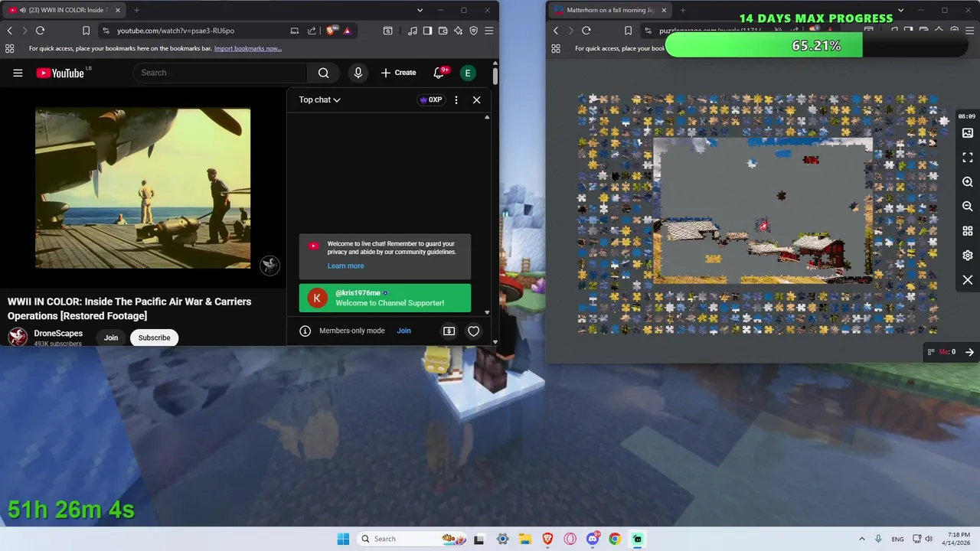Open Windows Start menu
Image resolution: width=980 pixels, height=551 pixels.
coord(342,539)
